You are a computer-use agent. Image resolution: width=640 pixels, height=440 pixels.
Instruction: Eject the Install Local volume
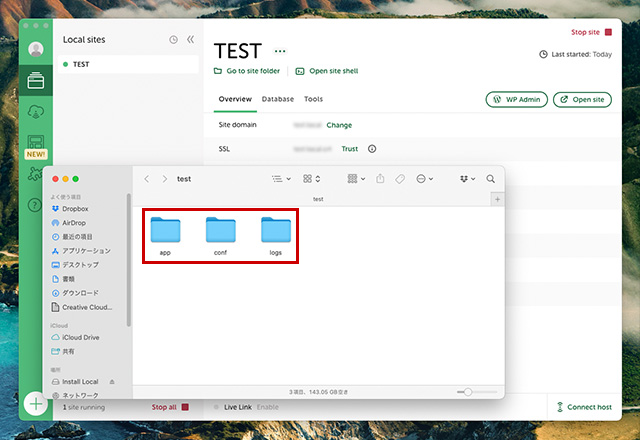(x=112, y=382)
